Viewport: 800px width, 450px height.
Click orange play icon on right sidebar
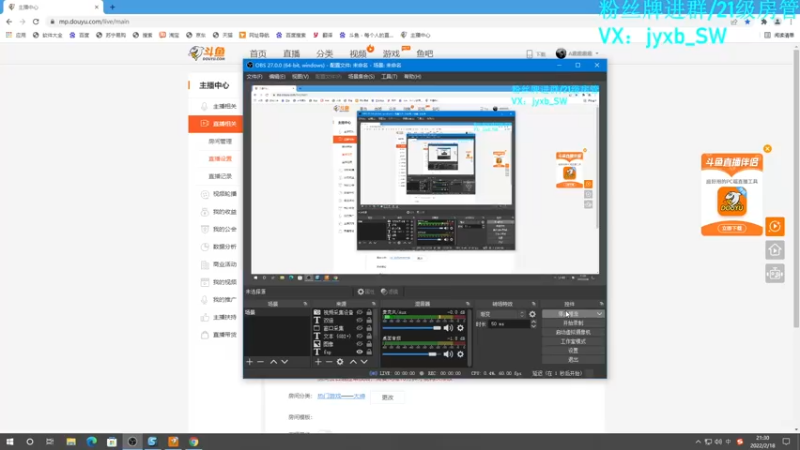[774, 227]
